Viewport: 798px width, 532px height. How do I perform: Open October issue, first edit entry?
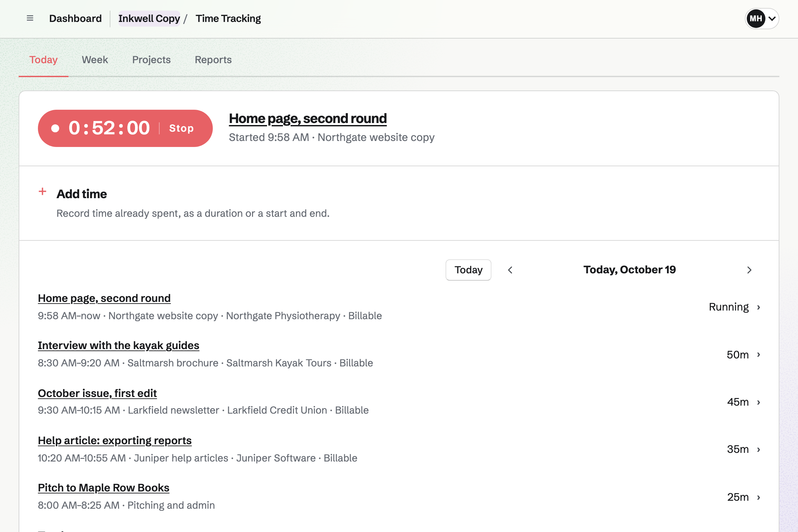[97, 393]
